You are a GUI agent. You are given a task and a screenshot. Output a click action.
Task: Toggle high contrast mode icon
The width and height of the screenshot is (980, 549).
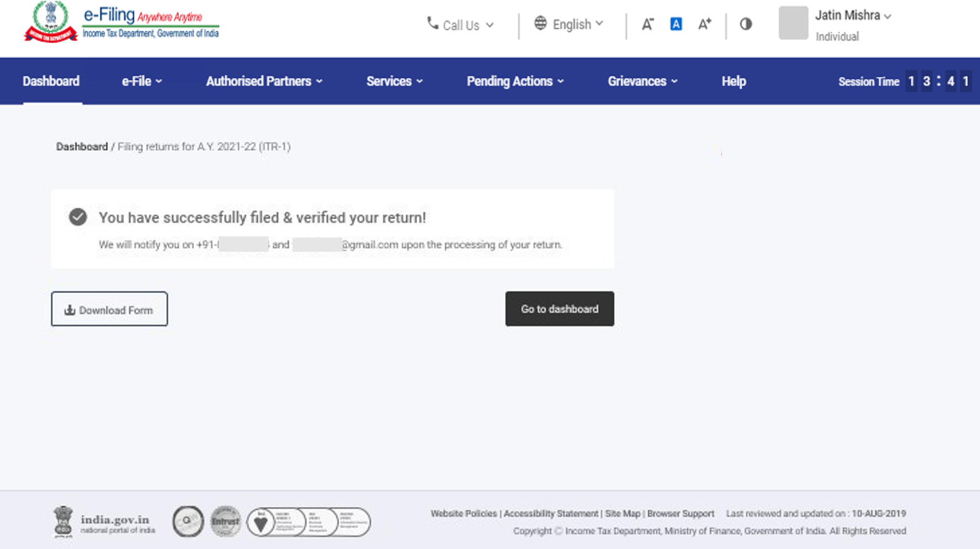coord(746,24)
